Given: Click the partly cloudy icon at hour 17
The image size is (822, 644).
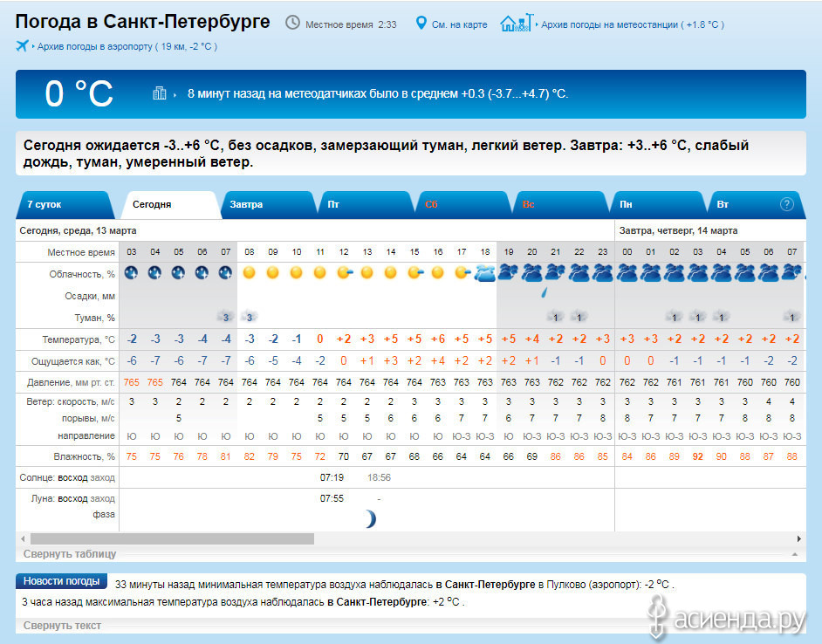Looking at the screenshot, I should [462, 272].
